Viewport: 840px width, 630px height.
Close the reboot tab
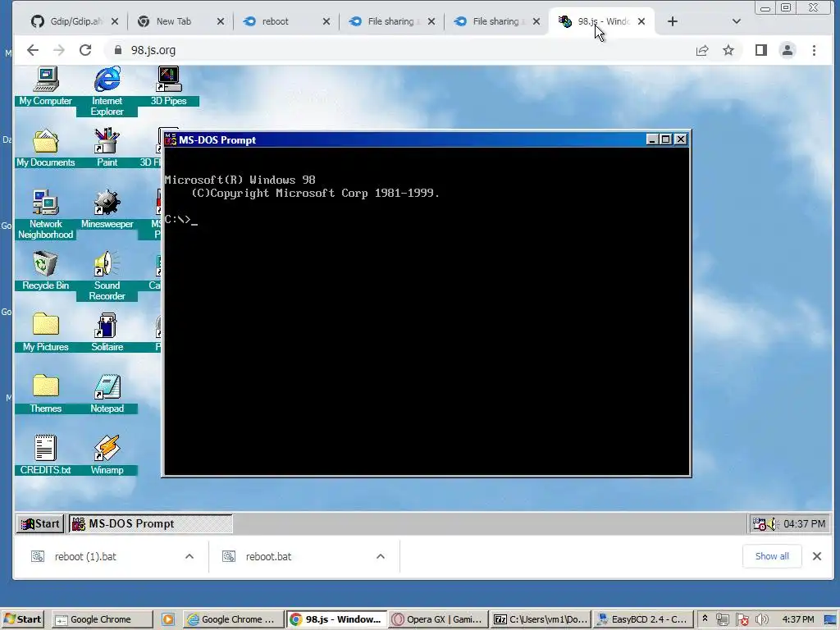point(326,21)
